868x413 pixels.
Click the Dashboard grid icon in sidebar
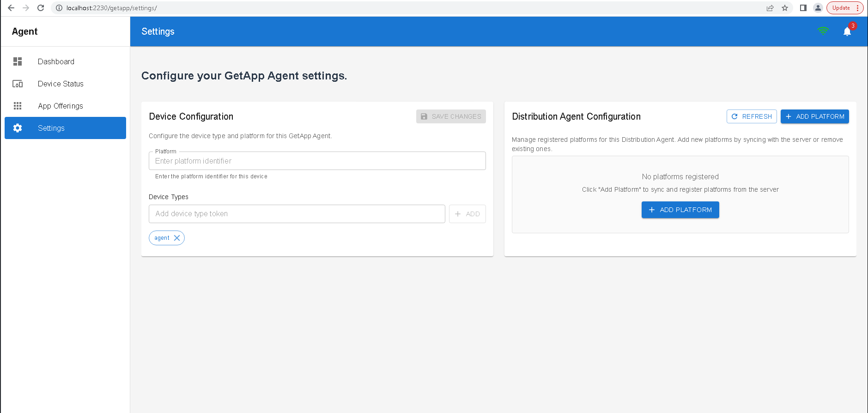[18, 61]
